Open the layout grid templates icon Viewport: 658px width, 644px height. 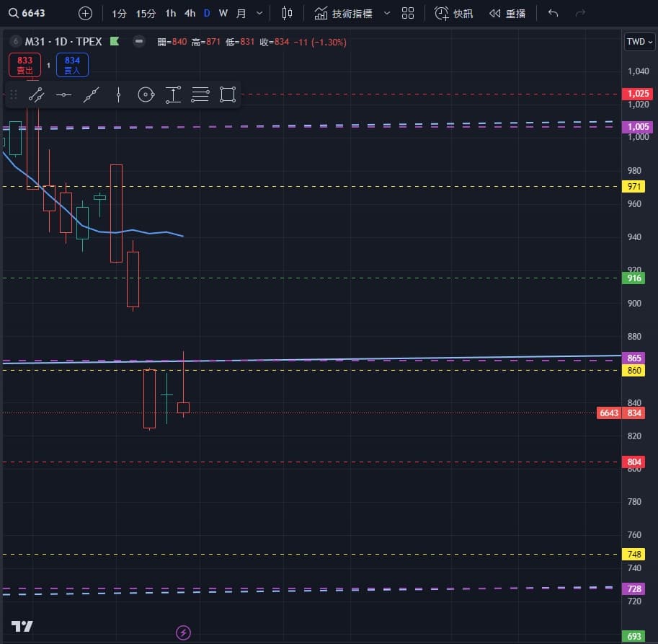pos(408,13)
